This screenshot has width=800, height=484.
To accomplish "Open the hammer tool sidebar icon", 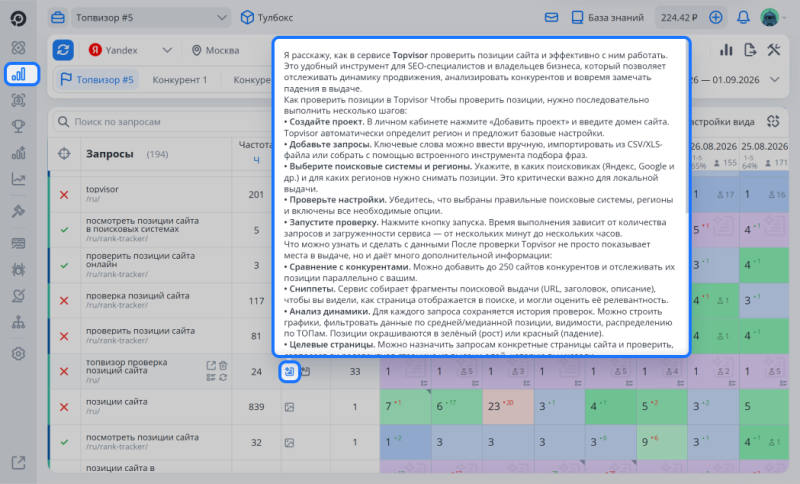I will (18, 211).
